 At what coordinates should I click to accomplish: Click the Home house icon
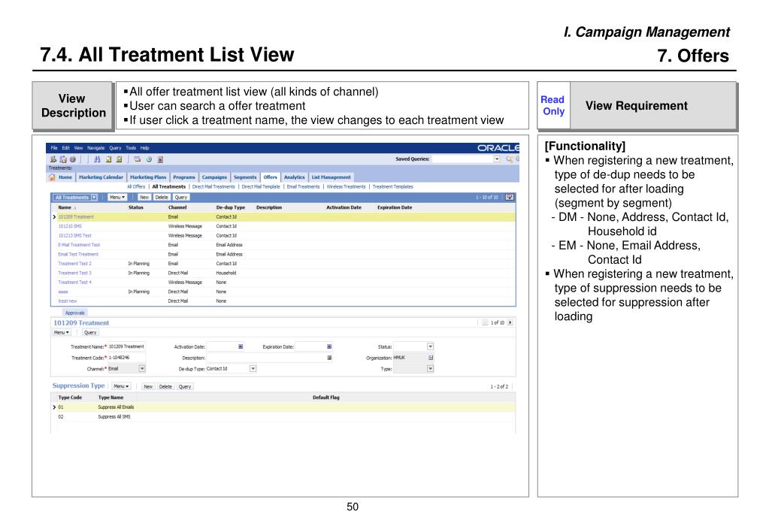point(53,177)
